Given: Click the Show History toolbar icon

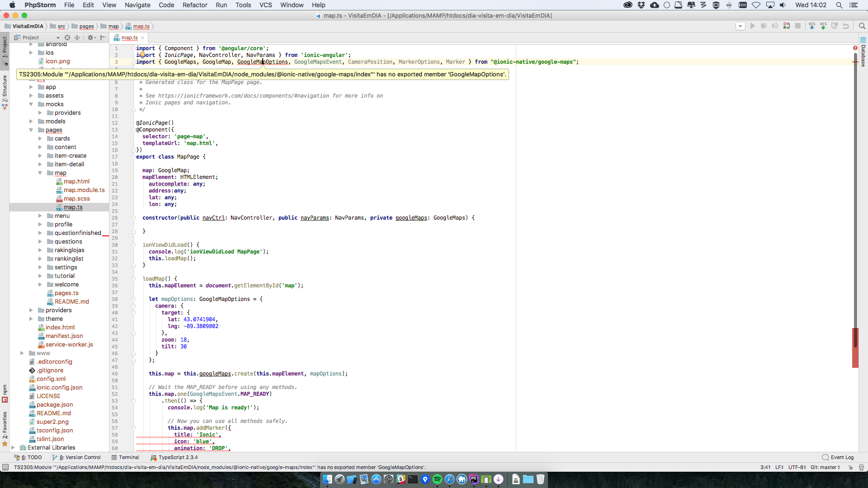Looking at the screenshot, I should click(x=835, y=26).
